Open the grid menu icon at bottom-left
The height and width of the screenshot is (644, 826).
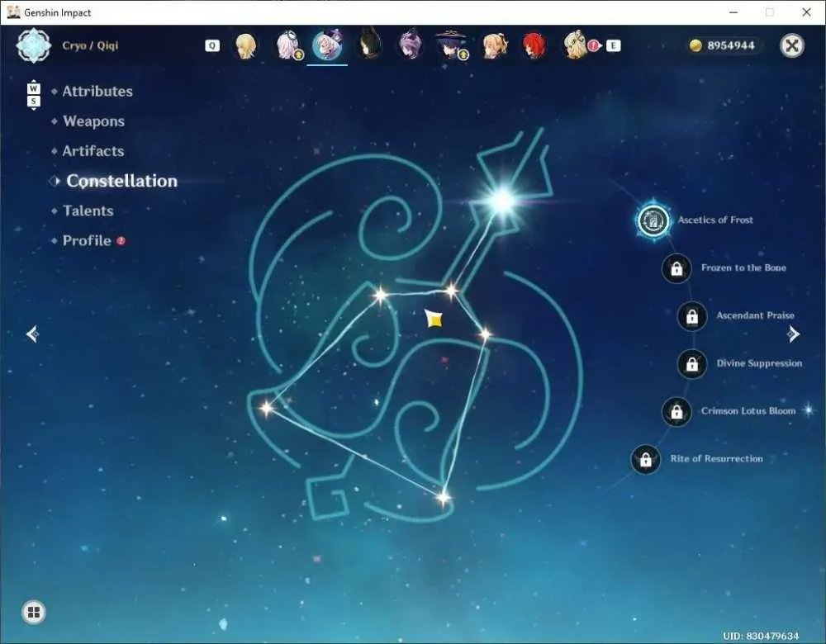[34, 612]
